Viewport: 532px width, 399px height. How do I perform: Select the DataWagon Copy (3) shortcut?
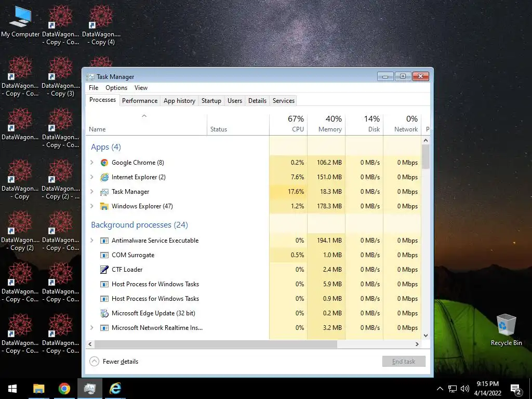tap(60, 77)
